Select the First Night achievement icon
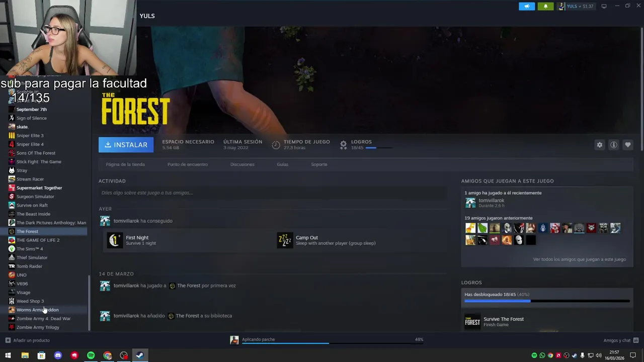This screenshot has height=362, width=644. (x=115, y=240)
